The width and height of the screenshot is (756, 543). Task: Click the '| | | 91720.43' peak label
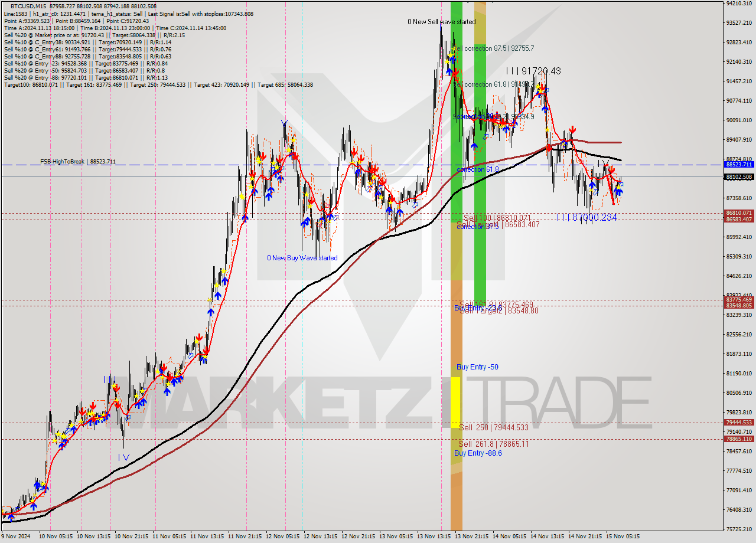click(x=533, y=71)
